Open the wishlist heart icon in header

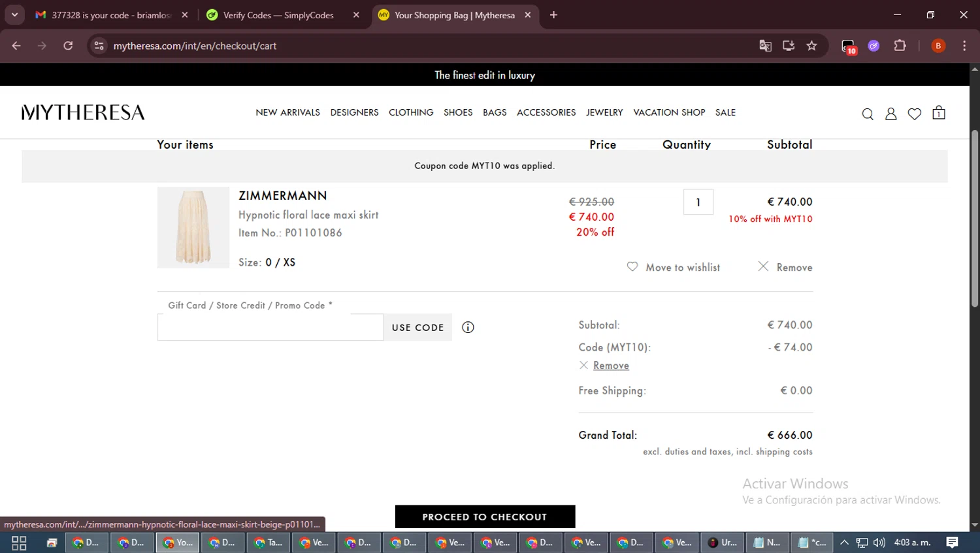[x=915, y=114]
